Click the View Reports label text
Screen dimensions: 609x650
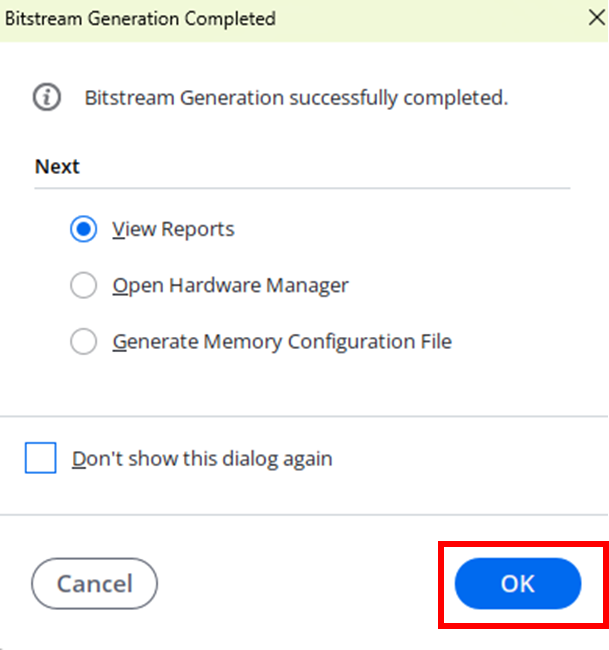[x=173, y=229]
